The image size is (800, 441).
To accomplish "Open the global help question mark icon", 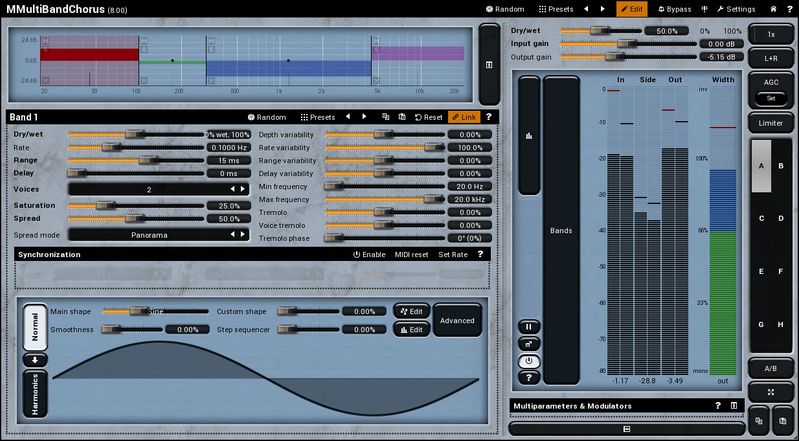I will (788, 9).
